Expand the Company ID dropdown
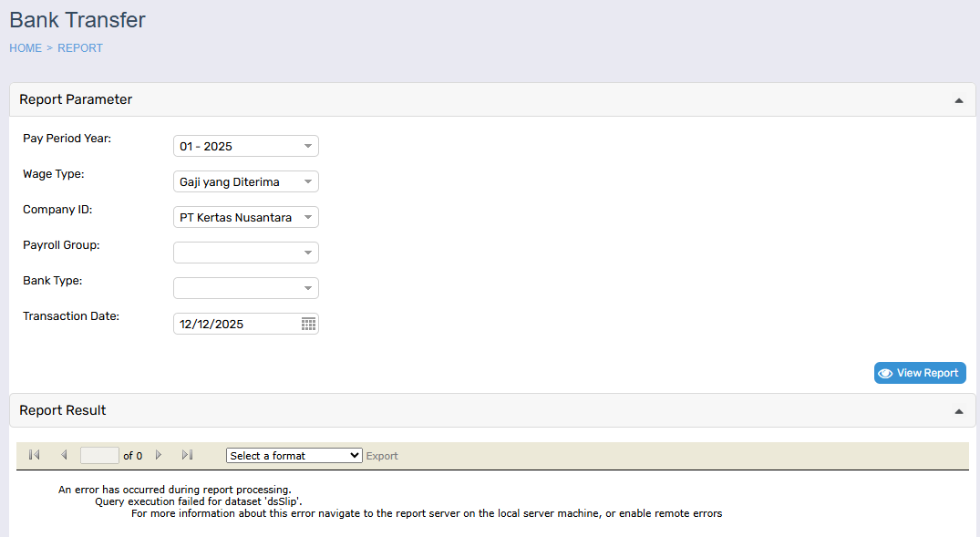This screenshot has width=980, height=537. point(308,217)
